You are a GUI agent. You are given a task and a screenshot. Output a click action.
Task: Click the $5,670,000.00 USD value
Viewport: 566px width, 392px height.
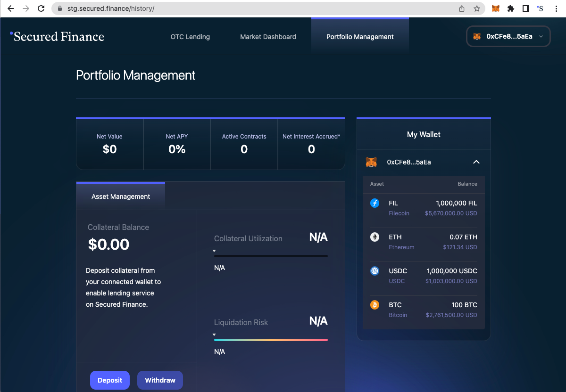tap(451, 213)
